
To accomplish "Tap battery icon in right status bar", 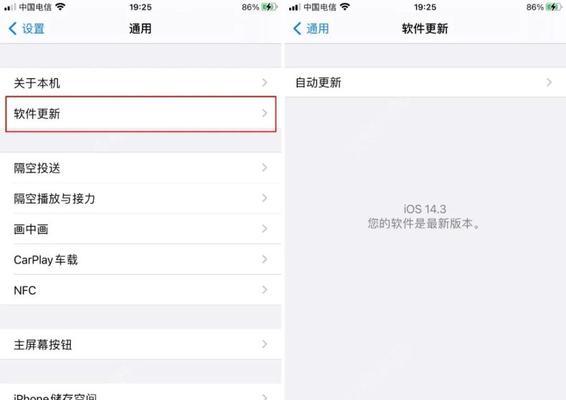I will point(553,7).
